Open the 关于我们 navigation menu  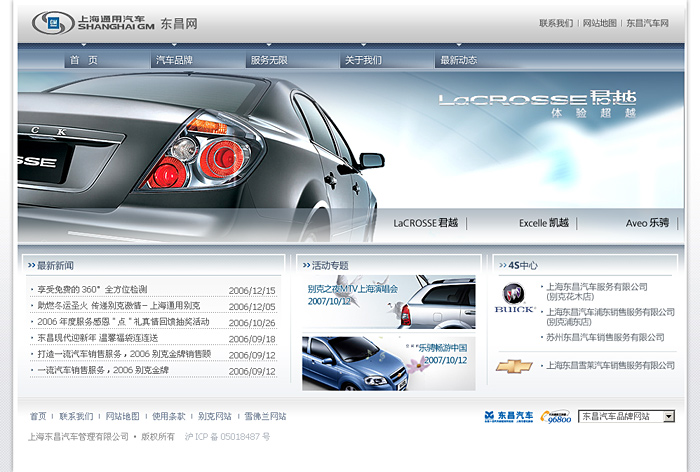(x=363, y=60)
